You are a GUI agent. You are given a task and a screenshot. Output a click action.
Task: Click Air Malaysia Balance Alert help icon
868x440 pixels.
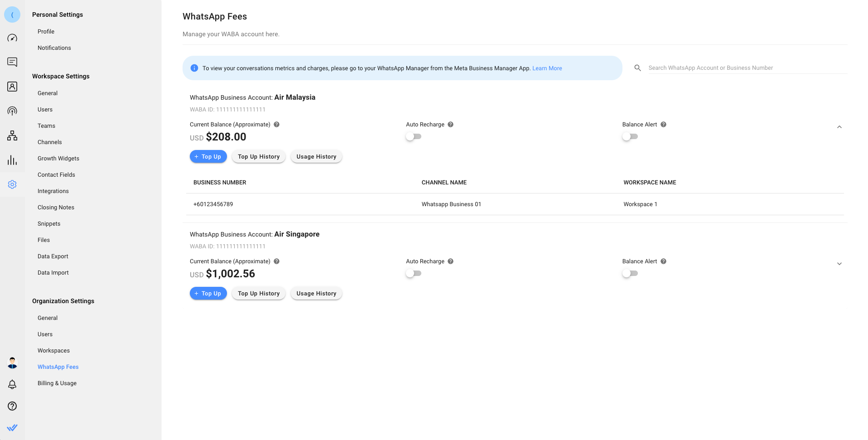point(663,125)
